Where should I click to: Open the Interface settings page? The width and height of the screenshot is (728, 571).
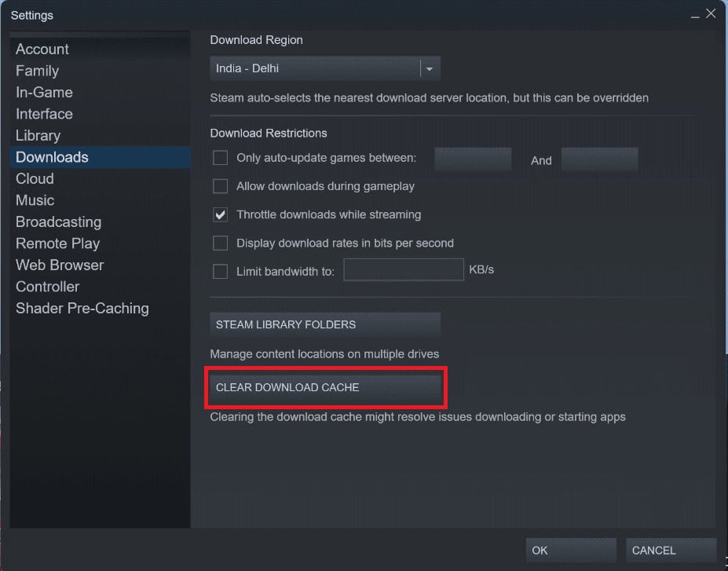click(100, 114)
